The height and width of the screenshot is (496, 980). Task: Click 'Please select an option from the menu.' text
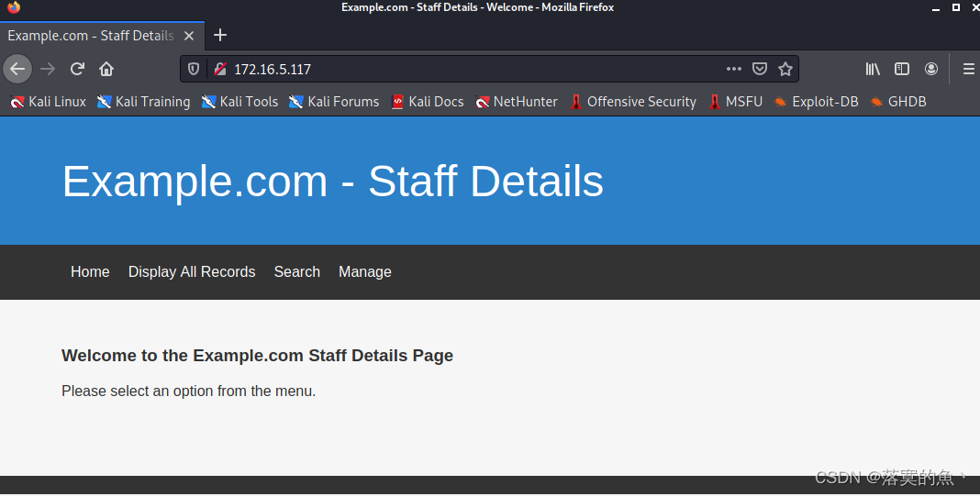(189, 391)
